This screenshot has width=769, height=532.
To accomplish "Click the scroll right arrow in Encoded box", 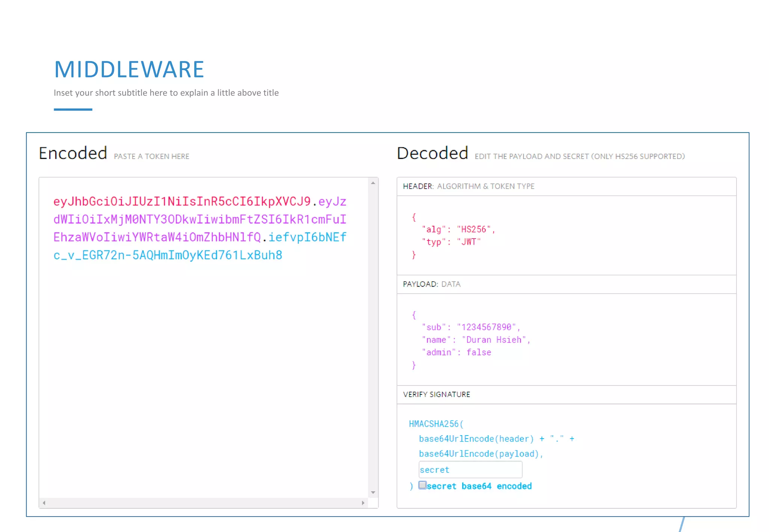I will (363, 503).
